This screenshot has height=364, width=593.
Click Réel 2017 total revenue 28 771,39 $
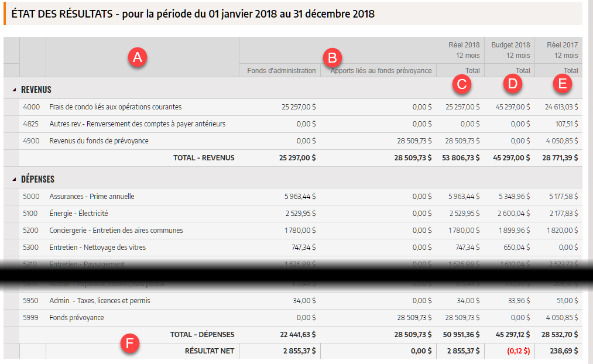pyautogui.click(x=560, y=158)
